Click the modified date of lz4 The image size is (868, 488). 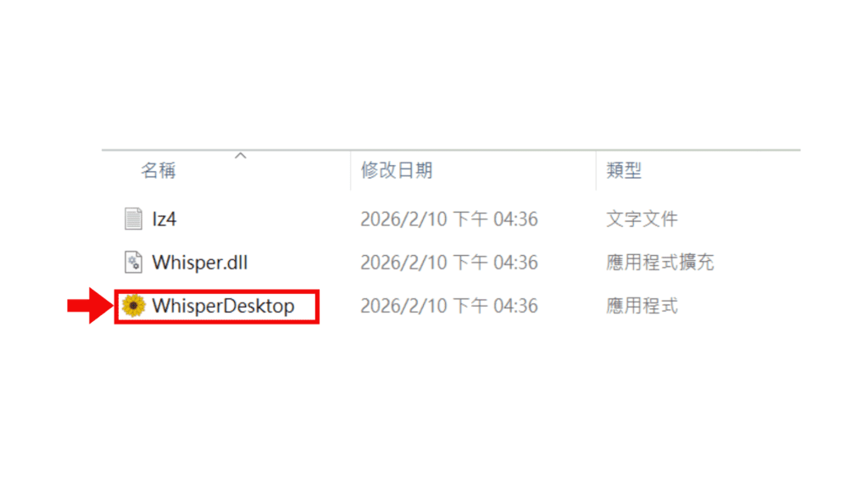(x=449, y=219)
